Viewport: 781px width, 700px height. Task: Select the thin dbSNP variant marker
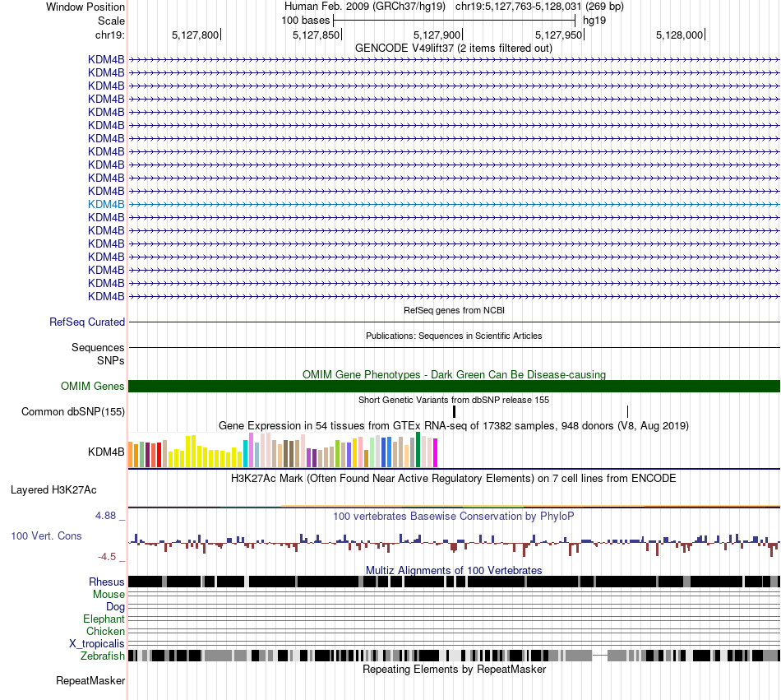tap(627, 411)
